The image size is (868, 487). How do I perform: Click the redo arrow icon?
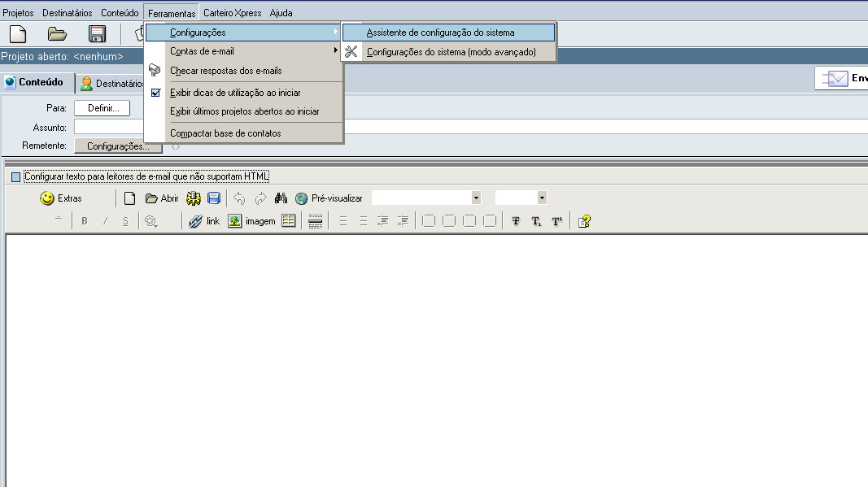click(261, 198)
